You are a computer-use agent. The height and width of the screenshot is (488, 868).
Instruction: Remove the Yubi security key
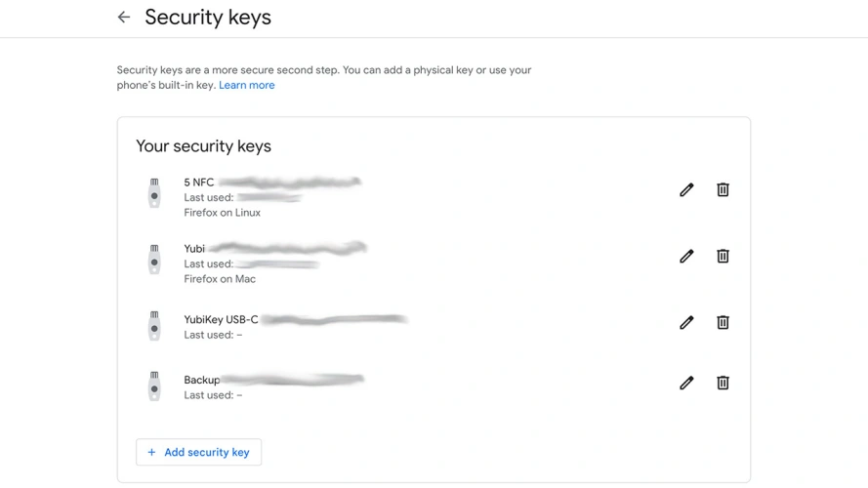pos(723,256)
